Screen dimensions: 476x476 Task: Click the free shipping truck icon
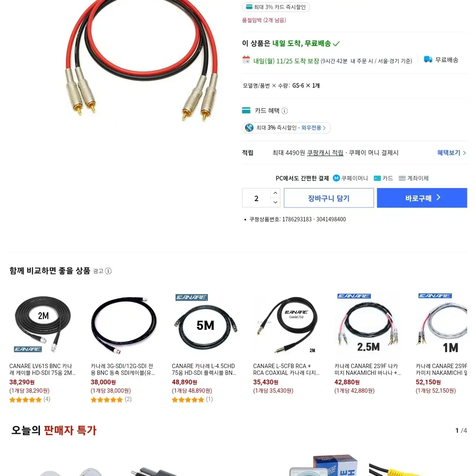pos(428,59)
